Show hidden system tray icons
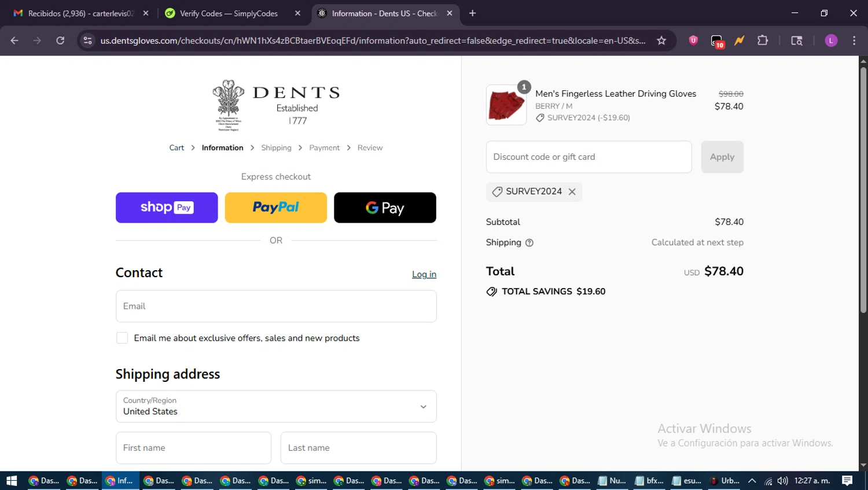The width and height of the screenshot is (868, 490). [x=752, y=481]
